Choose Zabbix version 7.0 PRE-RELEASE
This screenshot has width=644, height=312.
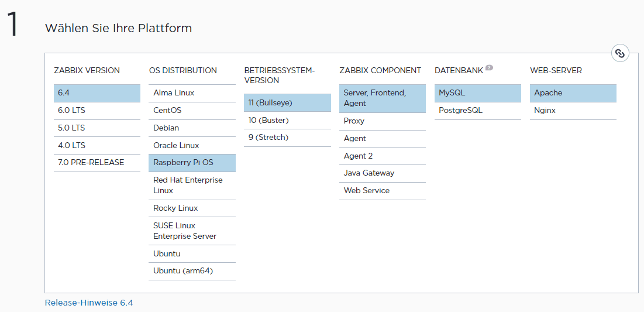tap(97, 163)
